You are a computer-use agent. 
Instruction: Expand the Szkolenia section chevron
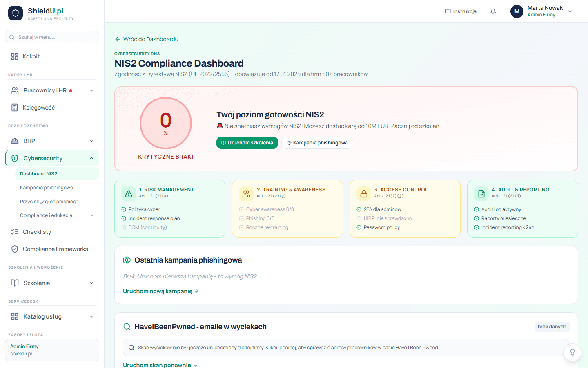91,283
